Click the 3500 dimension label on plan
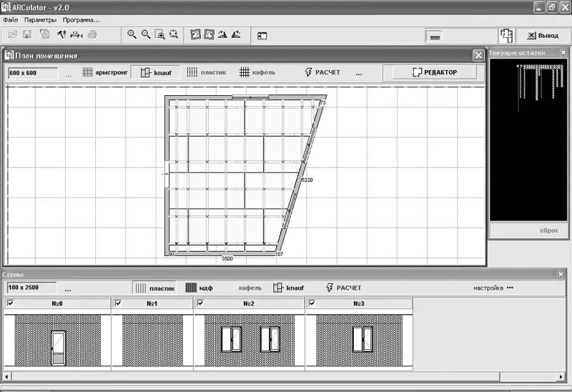The width and height of the screenshot is (572, 392). tap(227, 258)
